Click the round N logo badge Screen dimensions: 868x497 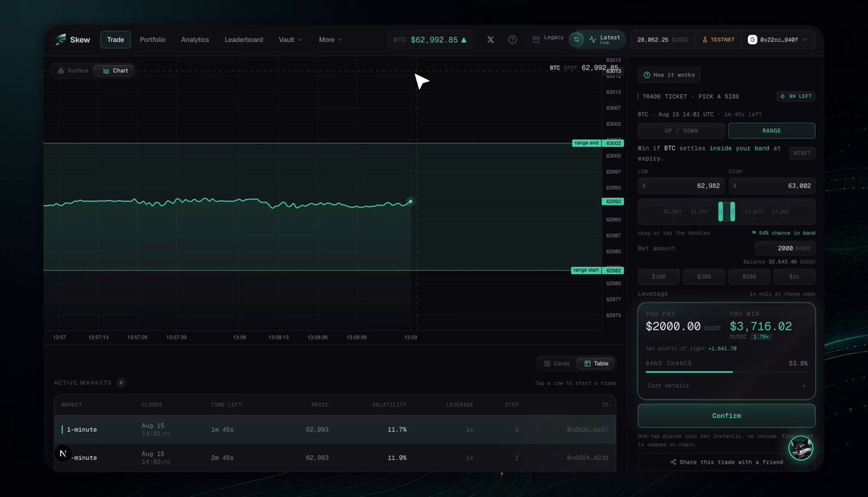[64, 454]
